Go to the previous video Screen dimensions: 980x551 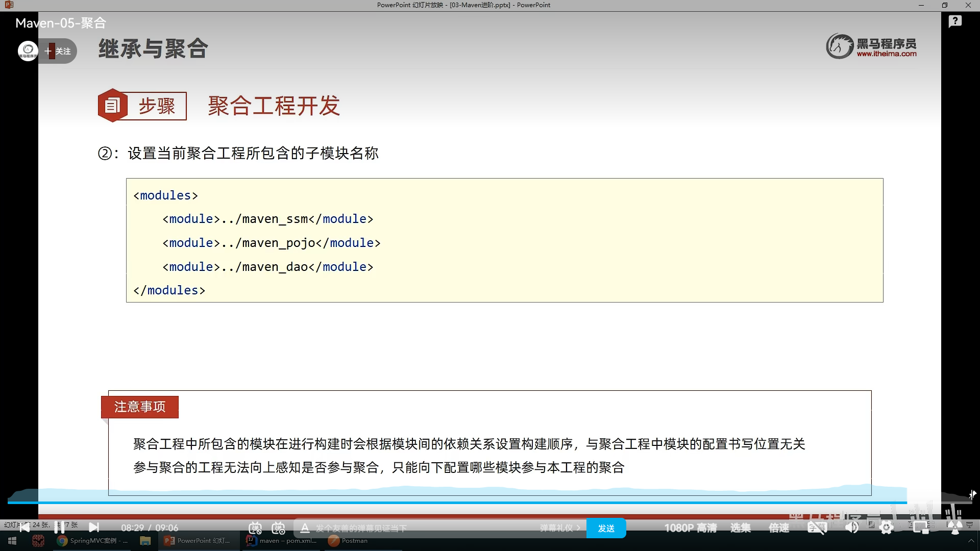tap(24, 528)
